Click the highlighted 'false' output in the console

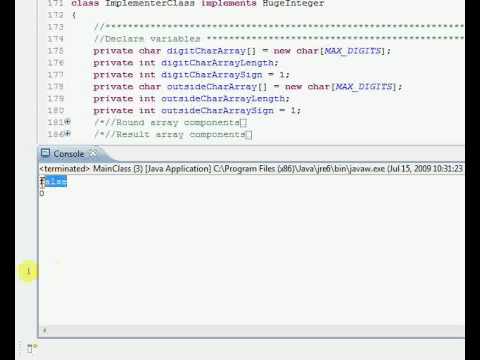54,182
